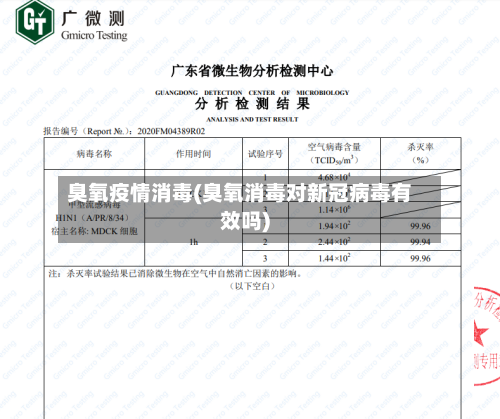Screen dimensions: 500x419
Task: Click the value 1.44×10² cell
Action: click(334, 258)
